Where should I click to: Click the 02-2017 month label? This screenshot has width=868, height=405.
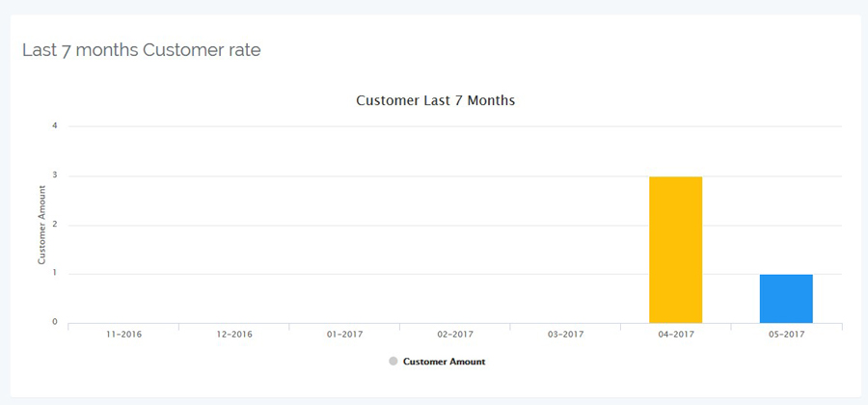(x=455, y=335)
